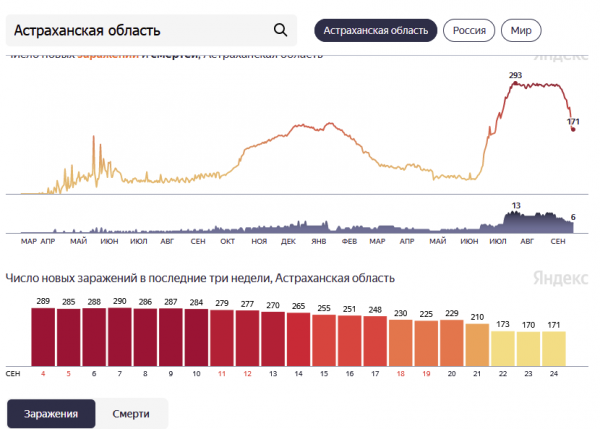Click the orange bar showing 229 cases
Viewport: 600px width, 429px height.
[x=451, y=342]
